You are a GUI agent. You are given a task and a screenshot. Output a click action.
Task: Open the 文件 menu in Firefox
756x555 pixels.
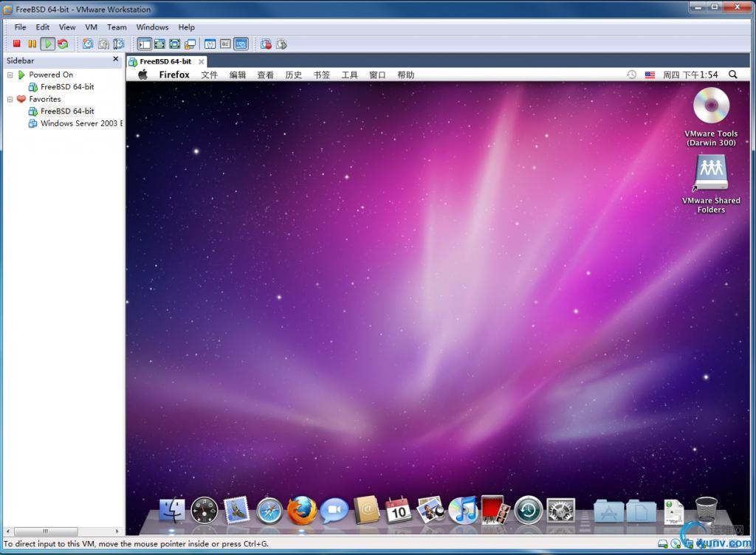pos(210,75)
